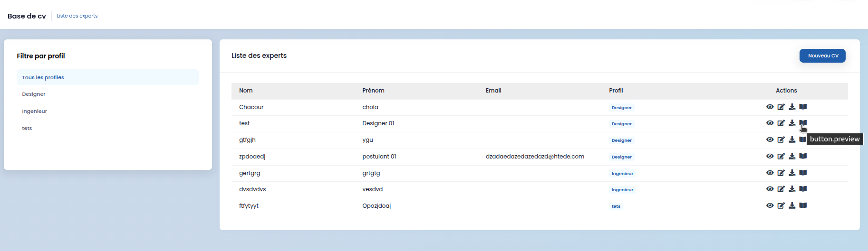
Task: Click edit icon for test row
Action: (x=781, y=123)
